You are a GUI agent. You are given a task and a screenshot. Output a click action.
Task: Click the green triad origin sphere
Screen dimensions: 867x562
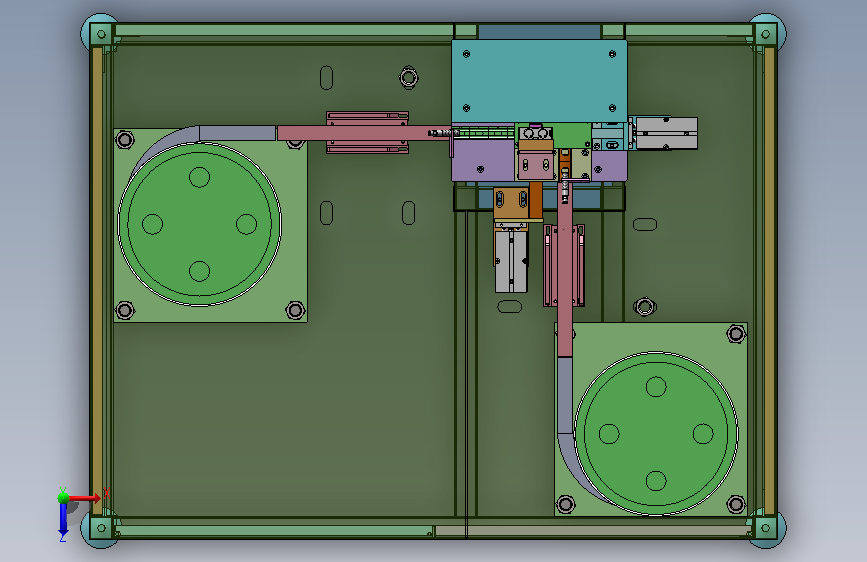(x=63, y=498)
